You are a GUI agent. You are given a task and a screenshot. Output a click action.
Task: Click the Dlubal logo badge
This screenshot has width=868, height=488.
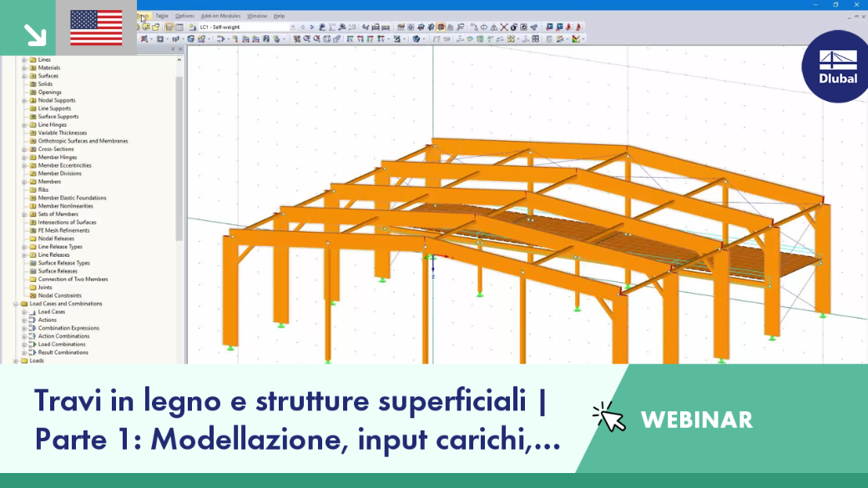(x=836, y=67)
